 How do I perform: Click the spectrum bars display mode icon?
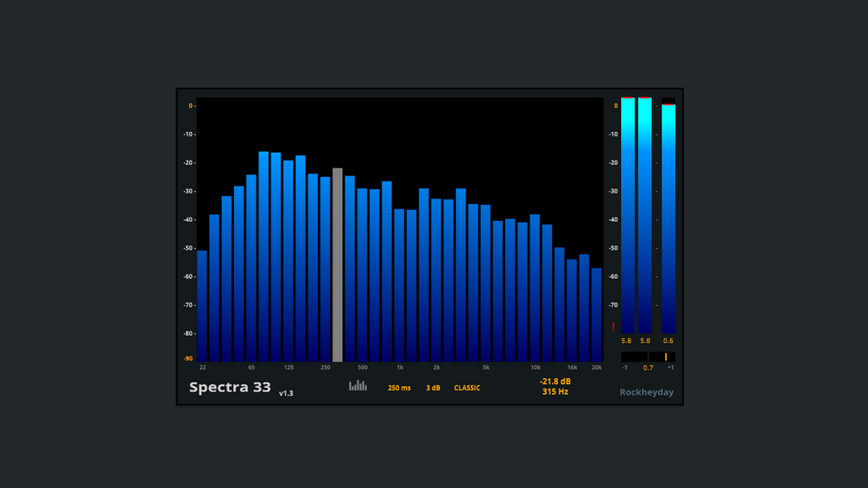click(358, 385)
